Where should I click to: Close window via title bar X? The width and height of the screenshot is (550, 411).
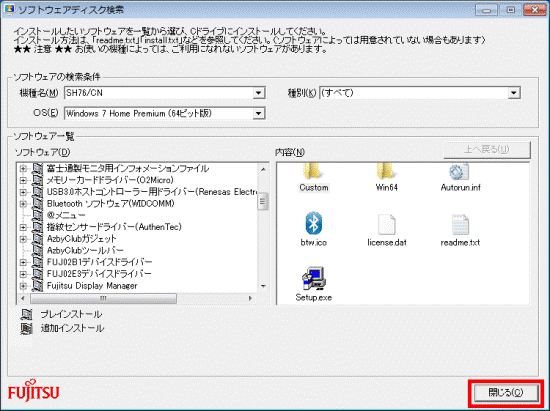click(534, 10)
